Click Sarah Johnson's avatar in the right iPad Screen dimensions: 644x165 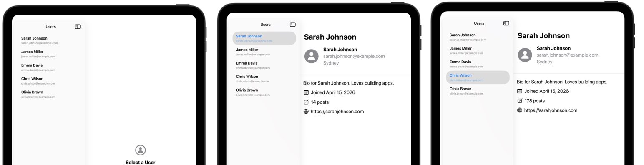click(525, 55)
